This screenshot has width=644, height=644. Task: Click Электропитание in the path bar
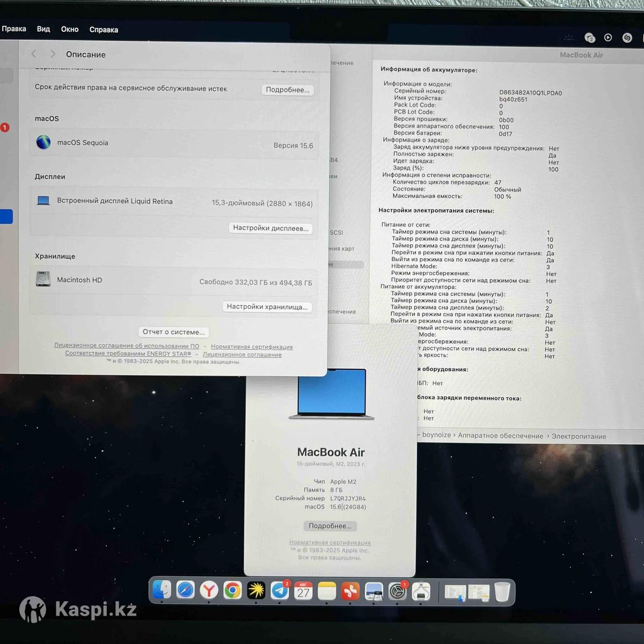(x=579, y=436)
